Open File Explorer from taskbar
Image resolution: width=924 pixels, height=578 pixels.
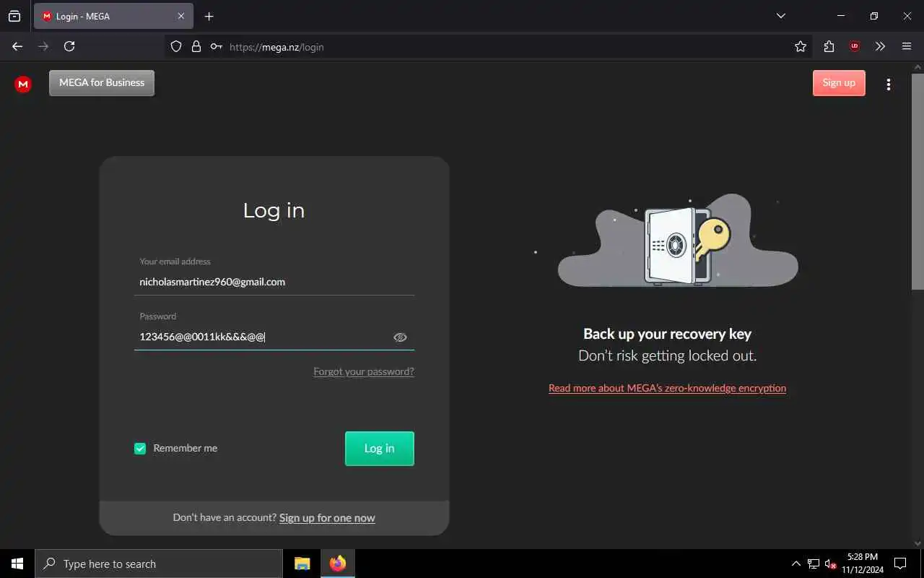coord(302,564)
